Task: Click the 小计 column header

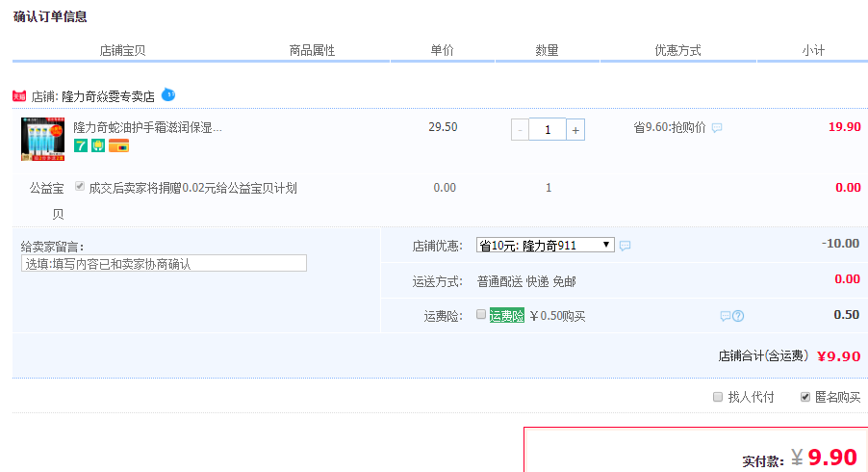Action: pyautogui.click(x=813, y=50)
